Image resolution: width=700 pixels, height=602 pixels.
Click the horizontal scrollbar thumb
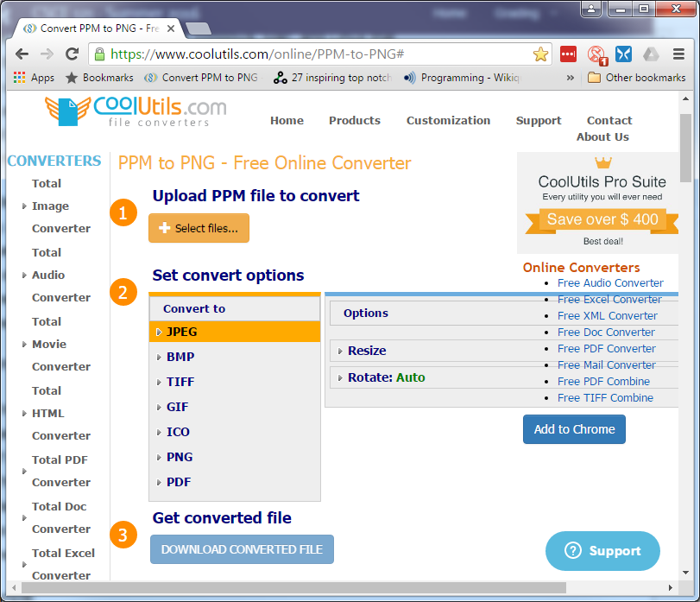coord(293,587)
